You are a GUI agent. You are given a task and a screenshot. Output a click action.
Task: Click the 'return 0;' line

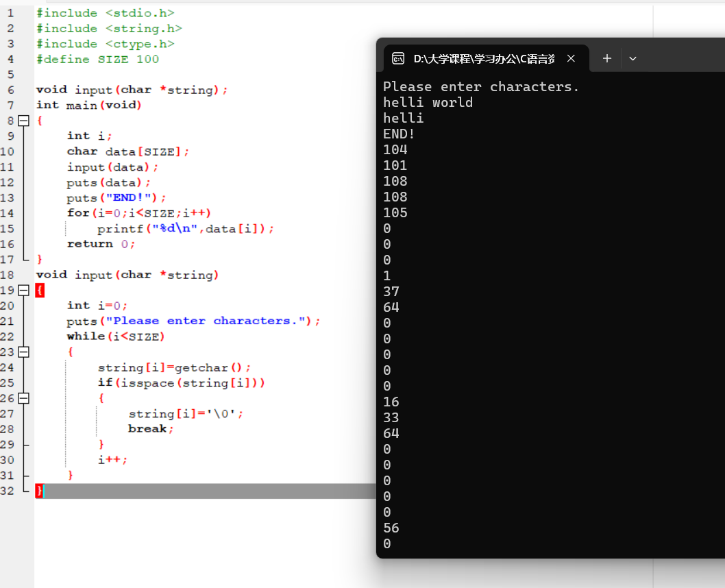coord(101,244)
